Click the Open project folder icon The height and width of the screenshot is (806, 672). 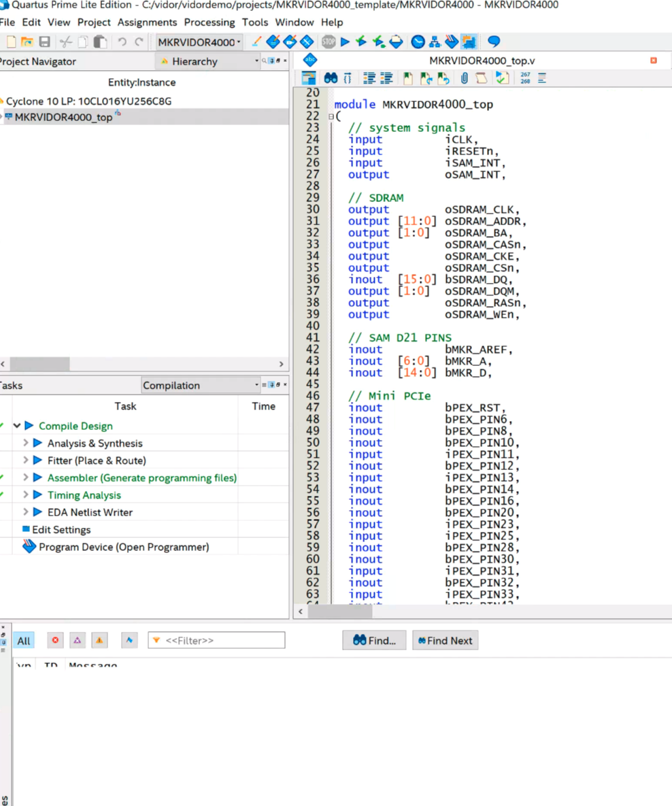[27, 42]
